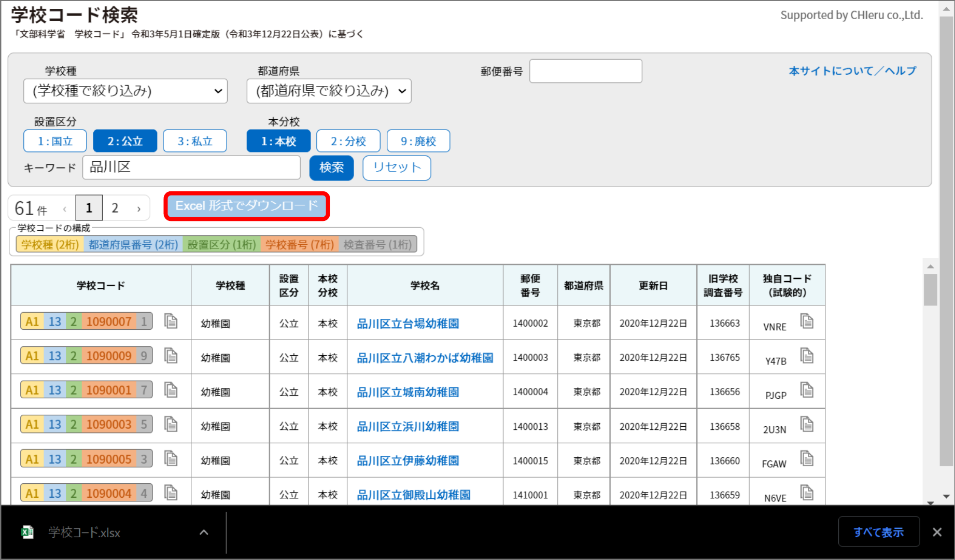Go to results page 2
The image size is (955, 560).
(x=115, y=208)
